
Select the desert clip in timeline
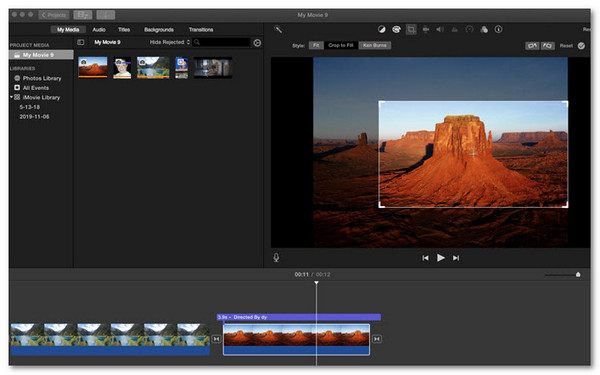coord(296,339)
